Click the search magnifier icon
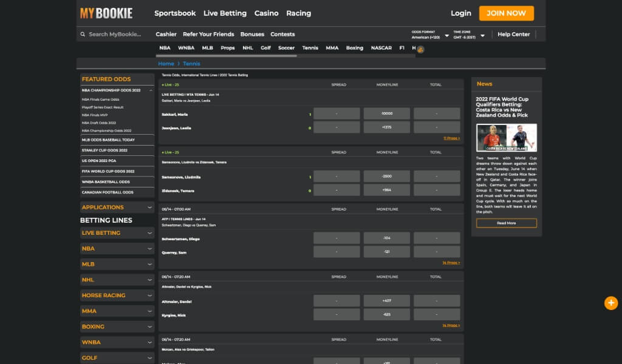 click(83, 35)
